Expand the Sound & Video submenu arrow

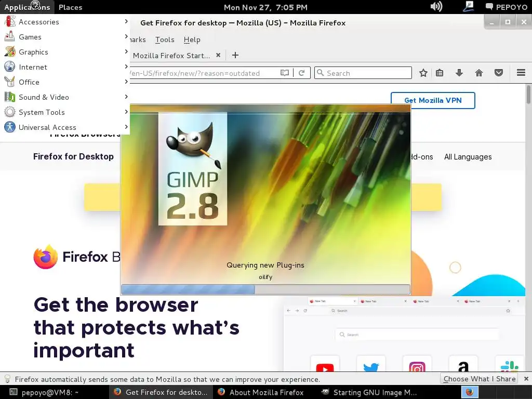coord(126,97)
